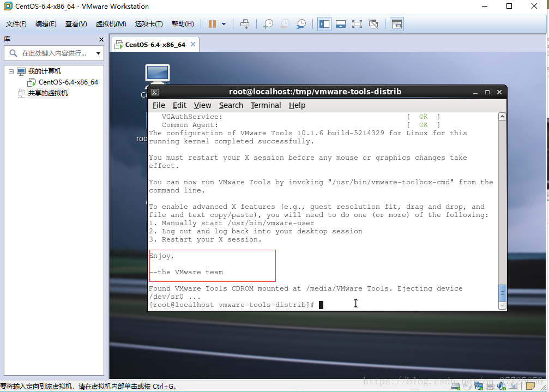Click the library search input field
The image size is (549, 392).
[55, 53]
